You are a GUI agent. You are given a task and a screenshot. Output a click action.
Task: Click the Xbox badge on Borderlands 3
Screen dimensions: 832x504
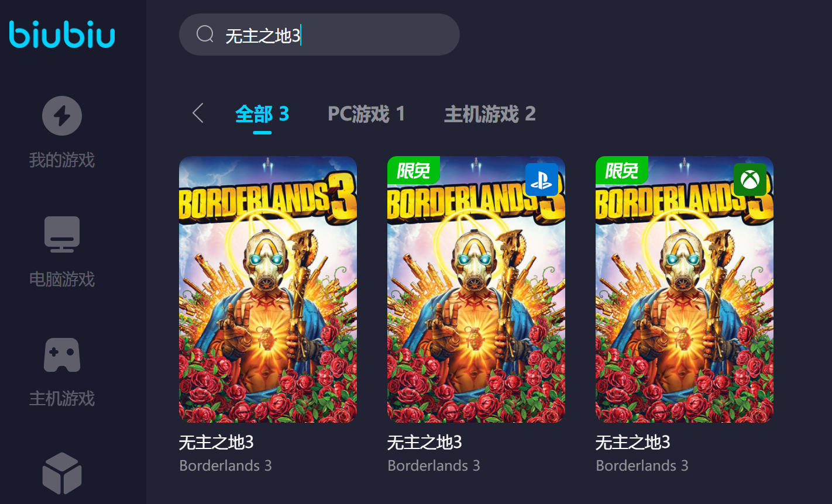(750, 179)
